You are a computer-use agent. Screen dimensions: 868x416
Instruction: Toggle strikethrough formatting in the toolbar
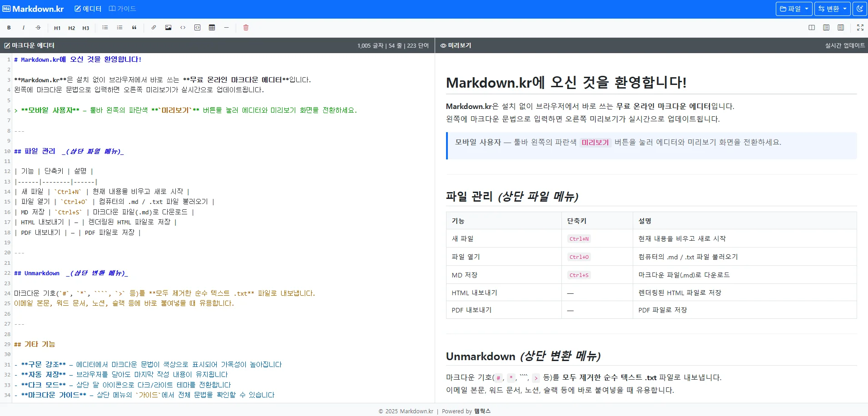[x=39, y=28]
